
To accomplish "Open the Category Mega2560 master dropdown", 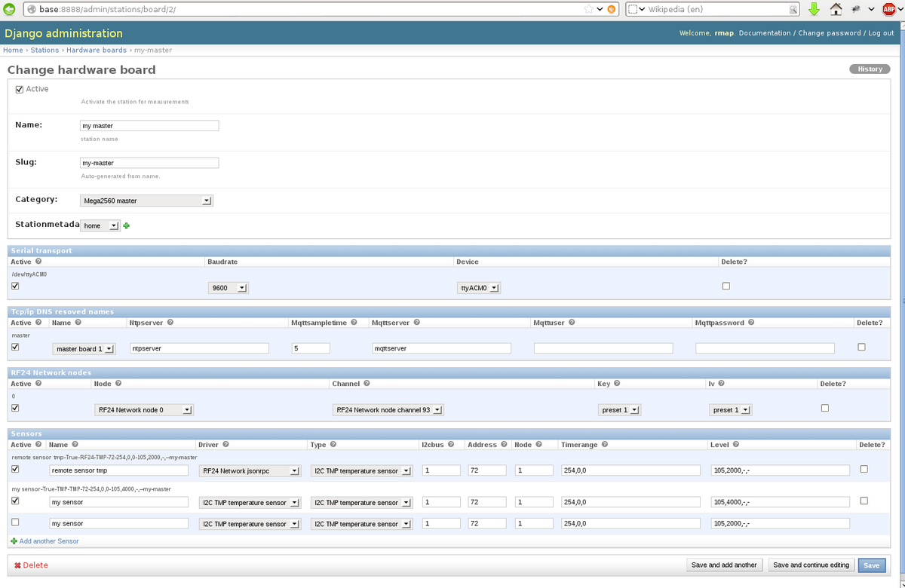I will (x=147, y=201).
